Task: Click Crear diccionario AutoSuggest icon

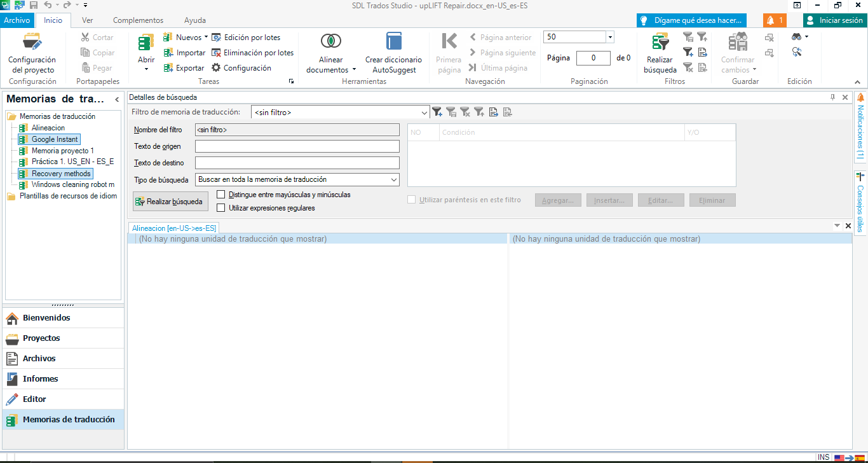Action: pos(393,42)
